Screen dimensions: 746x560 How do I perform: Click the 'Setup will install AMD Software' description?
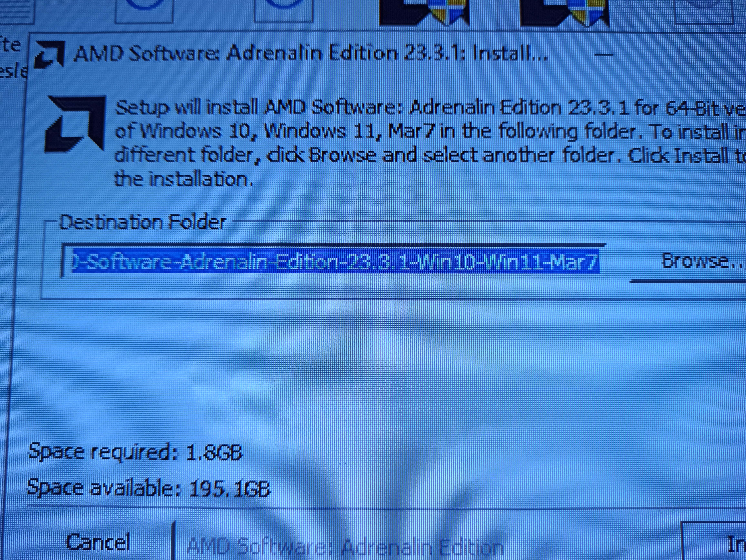(430, 143)
